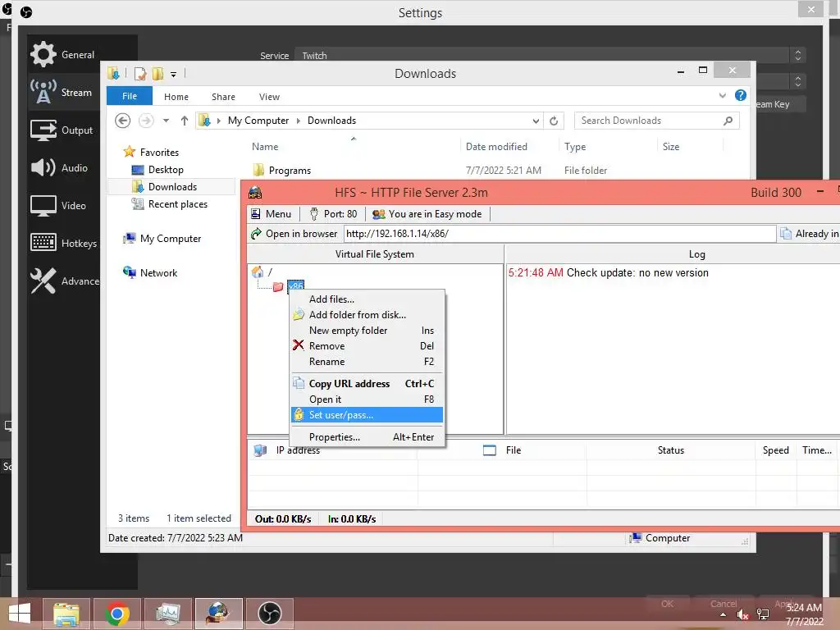
Task: Click the HFS URL address field
Action: pos(559,234)
